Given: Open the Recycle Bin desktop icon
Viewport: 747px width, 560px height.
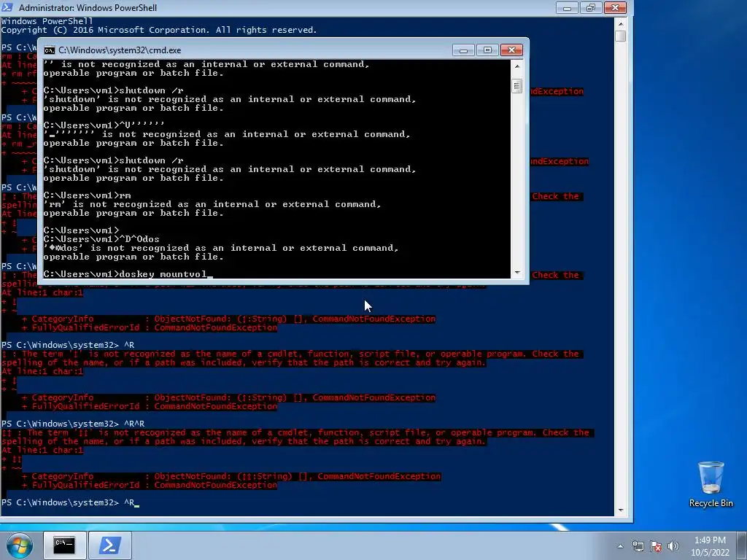Looking at the screenshot, I should click(711, 484).
